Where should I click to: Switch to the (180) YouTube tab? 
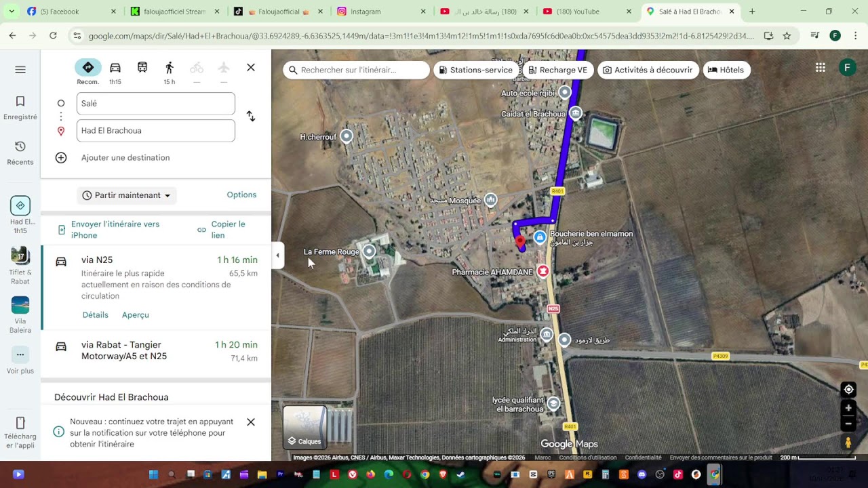pyautogui.click(x=587, y=12)
